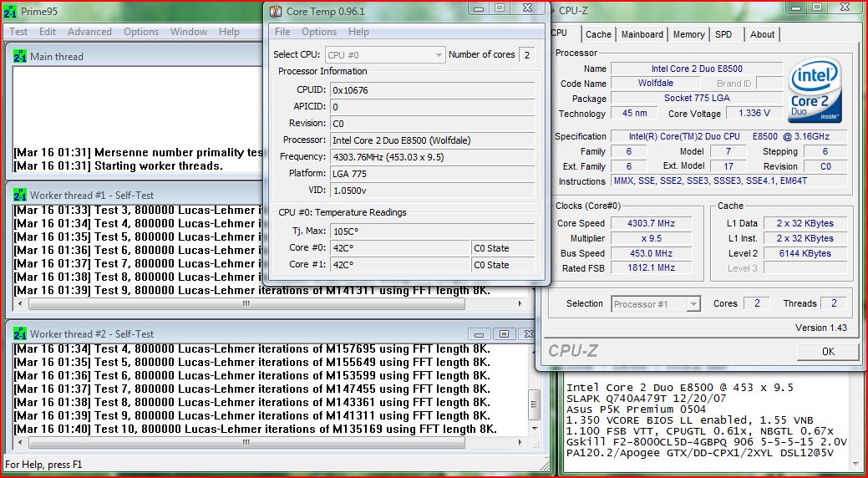Screen dimensions: 868x478
Task: Click Worker thread #1 scroll left arrow
Action: pyautogui.click(x=21, y=303)
